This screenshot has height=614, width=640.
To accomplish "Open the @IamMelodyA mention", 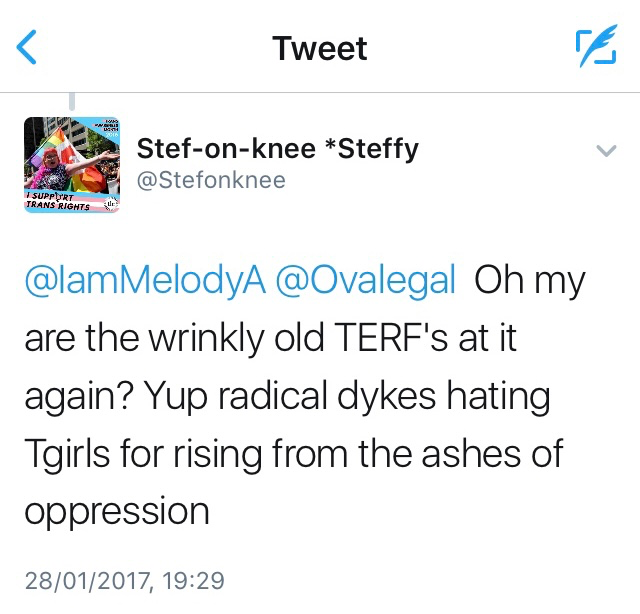I will (x=144, y=282).
